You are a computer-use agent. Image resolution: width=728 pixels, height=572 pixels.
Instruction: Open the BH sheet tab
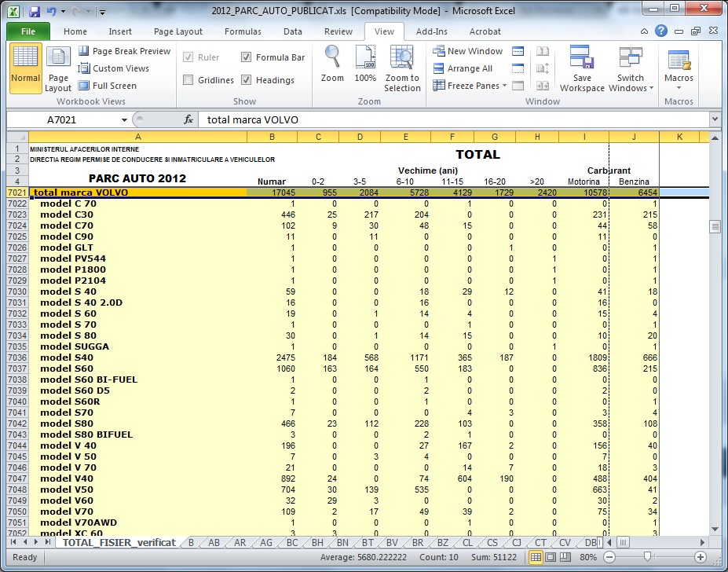(x=317, y=543)
